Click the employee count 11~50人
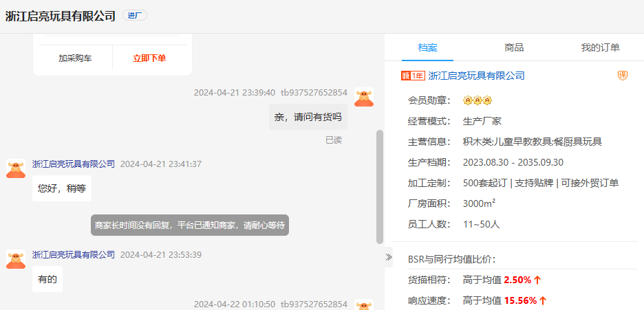 (482, 224)
